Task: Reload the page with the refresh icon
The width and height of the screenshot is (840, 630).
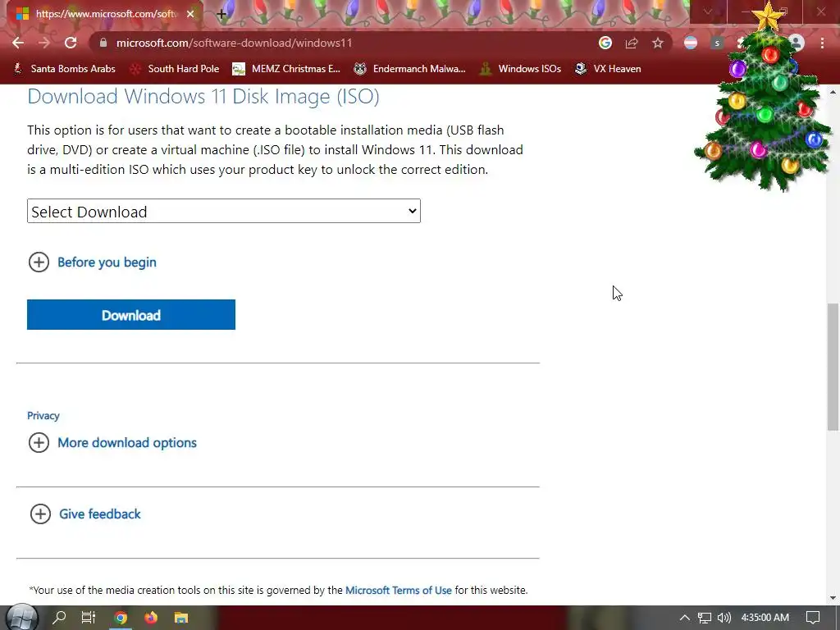Action: pos(71,43)
